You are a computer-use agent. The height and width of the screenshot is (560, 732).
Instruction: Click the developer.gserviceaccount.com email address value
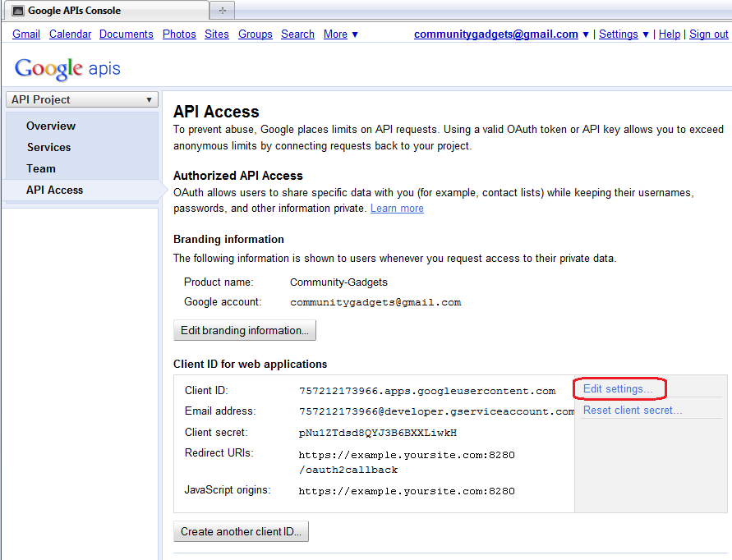click(436, 411)
